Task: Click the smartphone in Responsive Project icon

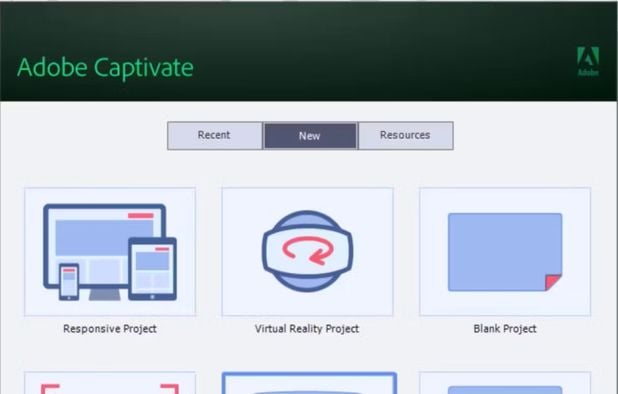Action: click(x=69, y=282)
